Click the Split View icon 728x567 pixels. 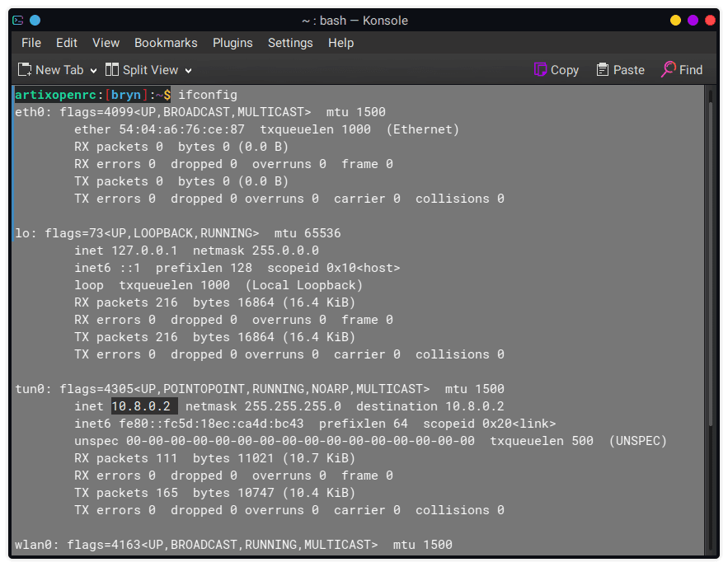(112, 69)
